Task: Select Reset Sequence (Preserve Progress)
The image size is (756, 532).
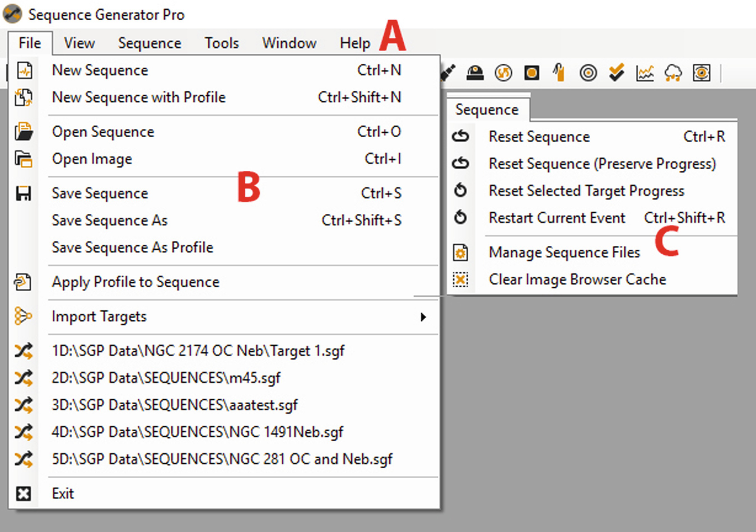Action: point(592,164)
